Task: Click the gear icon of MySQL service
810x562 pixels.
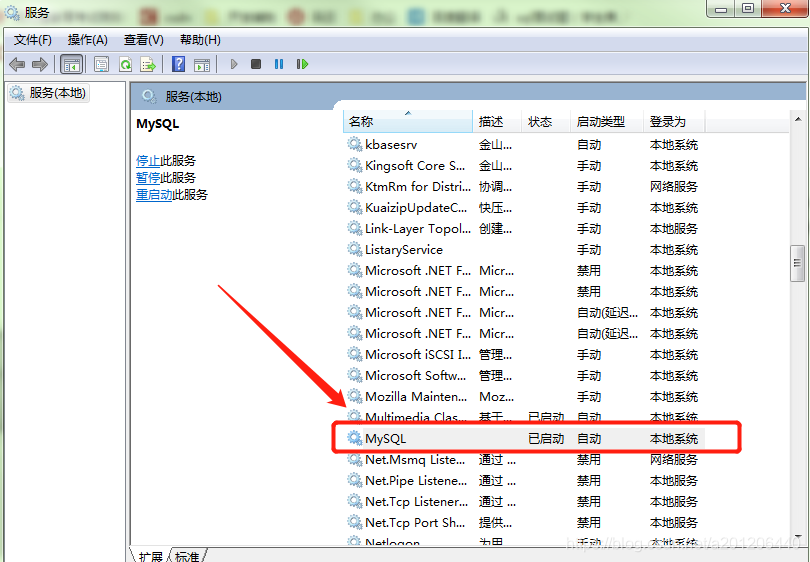Action: [x=354, y=438]
